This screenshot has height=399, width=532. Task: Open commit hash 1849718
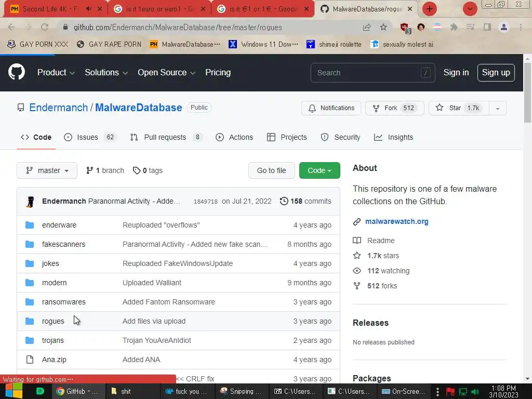point(206,201)
